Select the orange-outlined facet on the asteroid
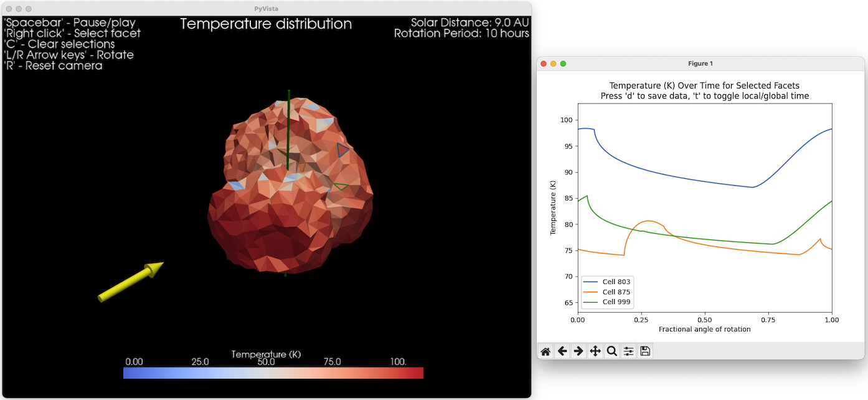The width and height of the screenshot is (868, 400). pos(302,167)
